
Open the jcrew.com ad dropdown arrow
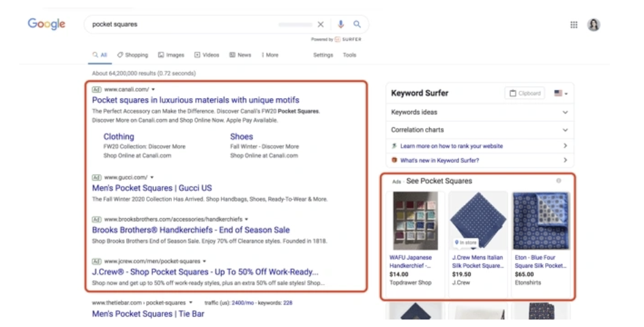204,262
